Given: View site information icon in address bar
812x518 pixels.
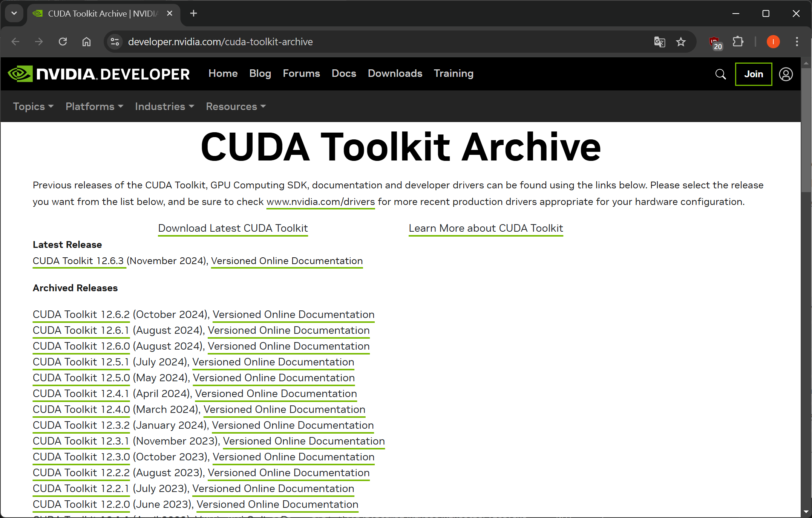Looking at the screenshot, I should 115,42.
